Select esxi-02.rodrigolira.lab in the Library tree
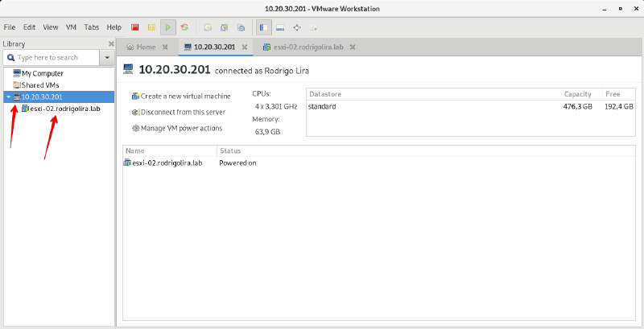This screenshot has width=644, height=329. pos(64,109)
